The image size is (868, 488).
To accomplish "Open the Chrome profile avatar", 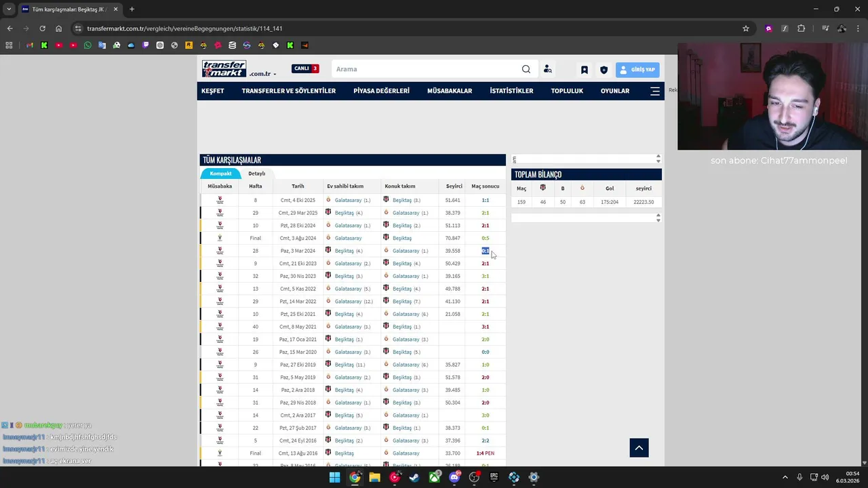I will click(842, 28).
